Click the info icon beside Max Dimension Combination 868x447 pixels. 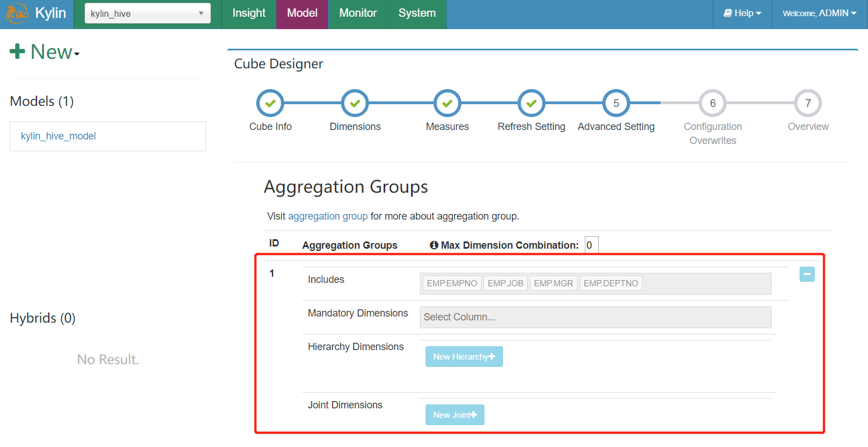(x=433, y=245)
